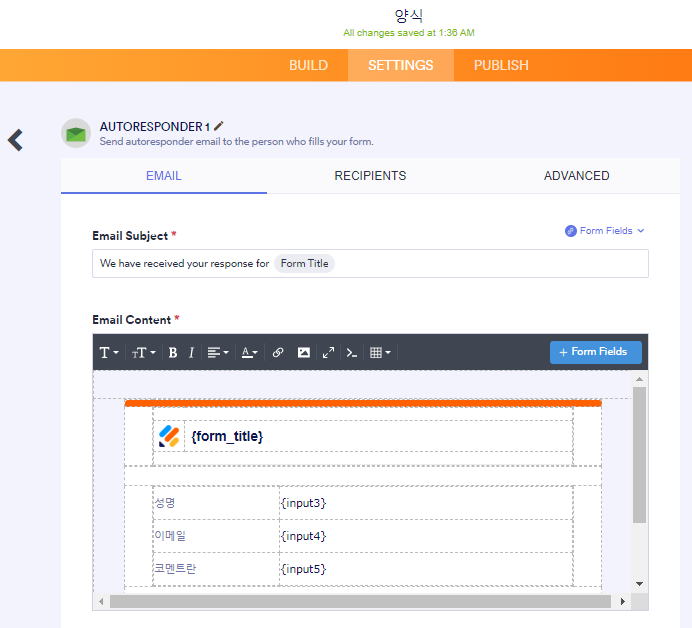Open the text color dropdown

(x=249, y=353)
